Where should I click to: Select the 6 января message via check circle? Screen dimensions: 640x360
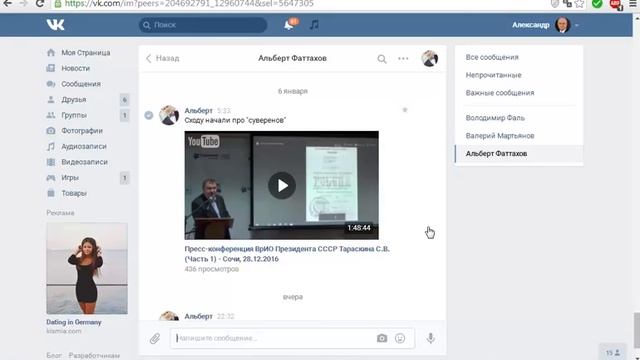pyautogui.click(x=149, y=115)
